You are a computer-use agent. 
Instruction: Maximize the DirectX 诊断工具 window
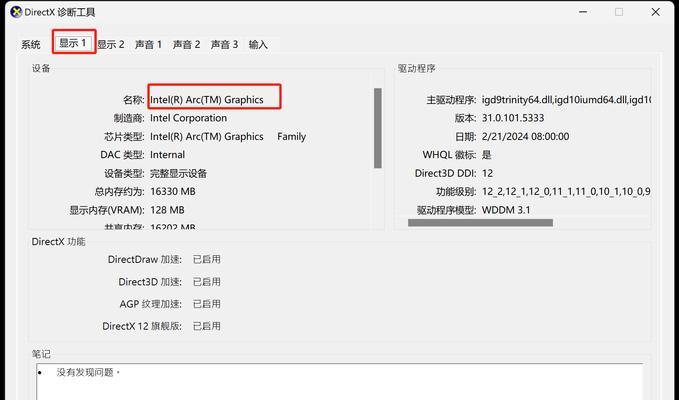[619, 12]
